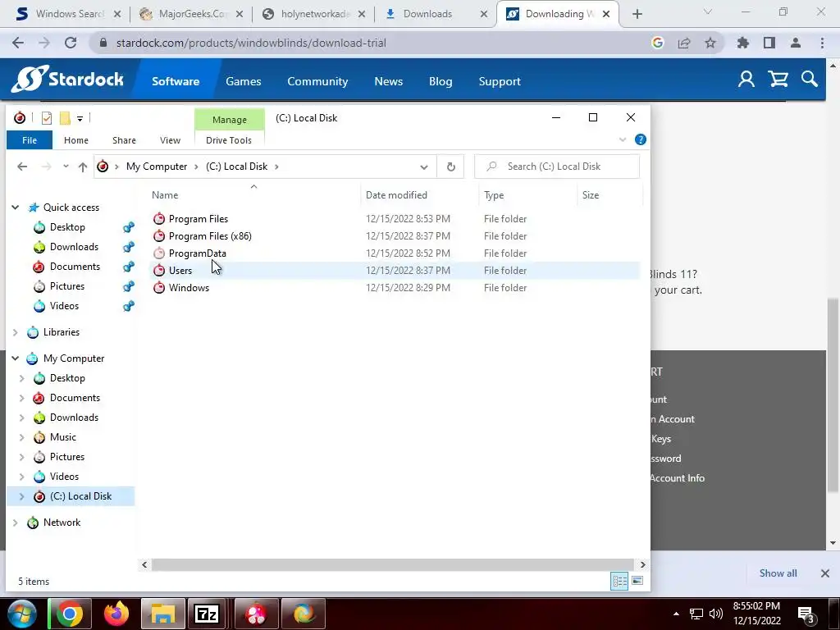Open the Support link on Stardock
840x630 pixels.
click(x=500, y=81)
